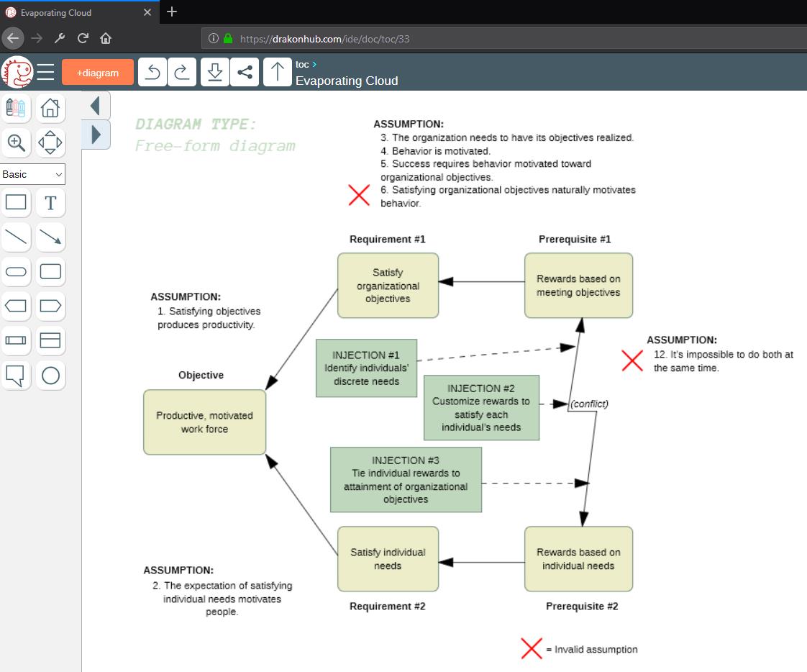The height and width of the screenshot is (672, 807).
Task: Select the callout shape tool
Action: [16, 375]
